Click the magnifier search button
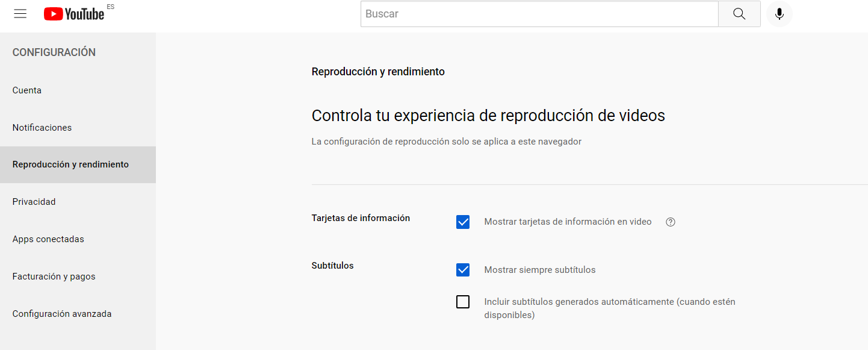The width and height of the screenshot is (868, 350). pyautogui.click(x=739, y=14)
